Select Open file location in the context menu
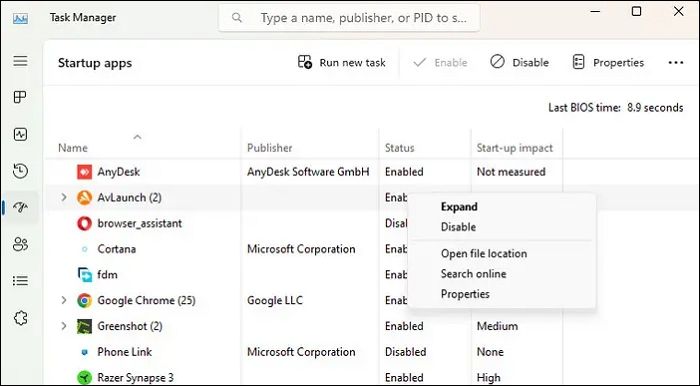 coord(484,253)
